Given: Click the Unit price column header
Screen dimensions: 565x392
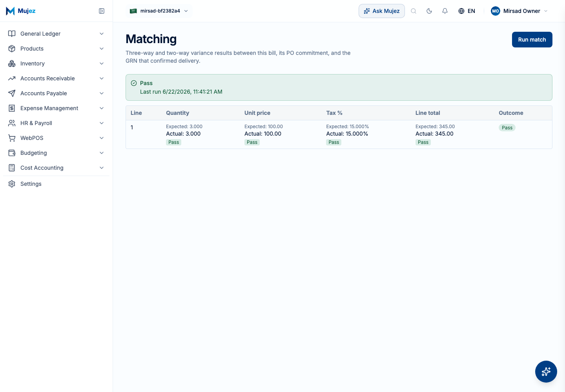Looking at the screenshot, I should (x=257, y=113).
